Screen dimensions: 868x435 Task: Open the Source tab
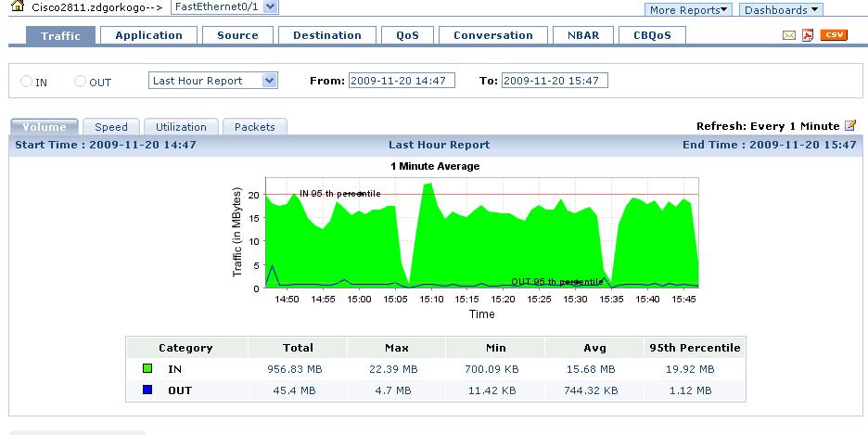click(237, 35)
